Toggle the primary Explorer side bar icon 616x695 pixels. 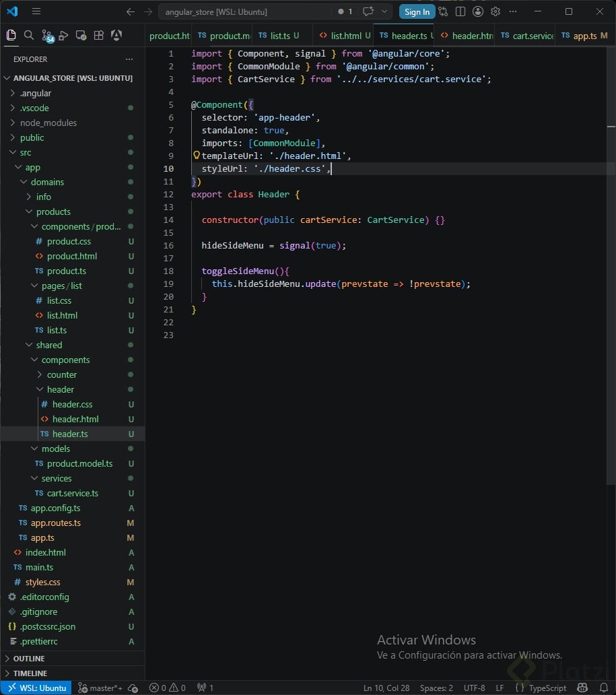pyautogui.click(x=11, y=36)
